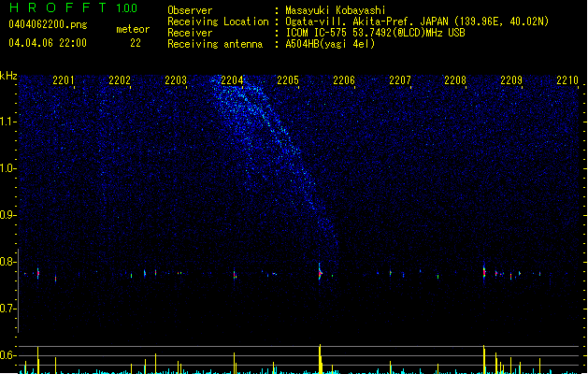
Task: Click the 0.7 kHz axis label
Action: [7, 309]
